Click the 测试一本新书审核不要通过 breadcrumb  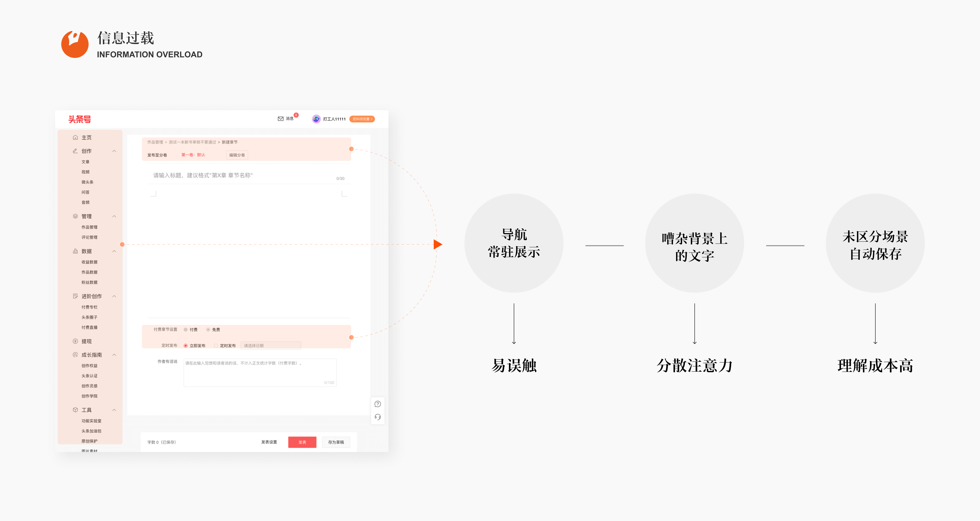(192, 143)
